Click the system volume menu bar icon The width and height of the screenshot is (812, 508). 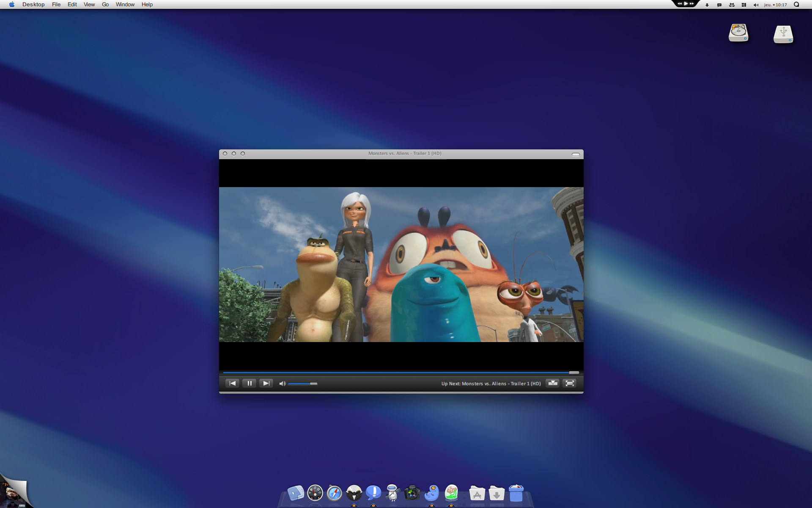point(756,5)
